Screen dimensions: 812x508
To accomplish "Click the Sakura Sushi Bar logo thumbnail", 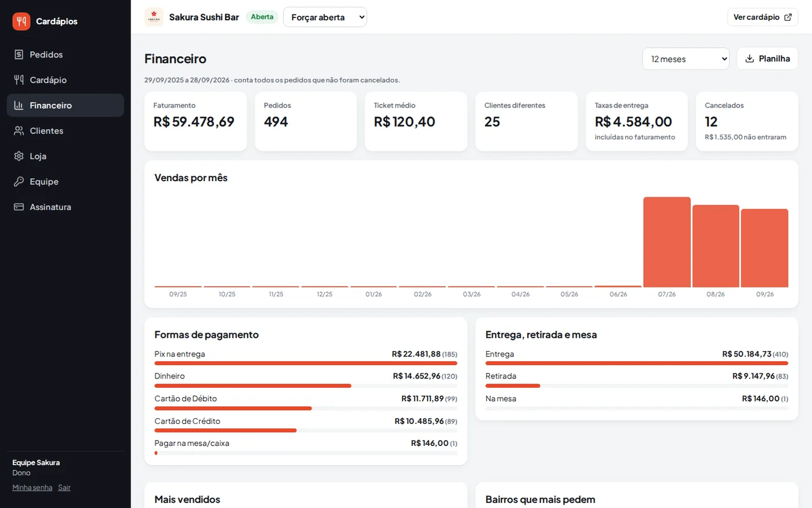I will tap(154, 17).
